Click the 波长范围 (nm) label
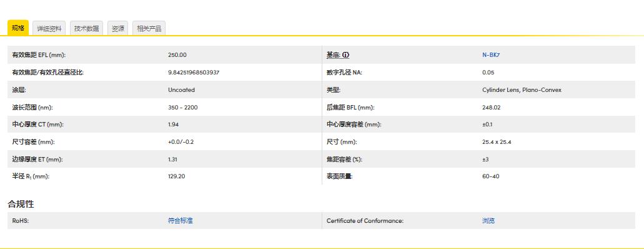 point(32,108)
